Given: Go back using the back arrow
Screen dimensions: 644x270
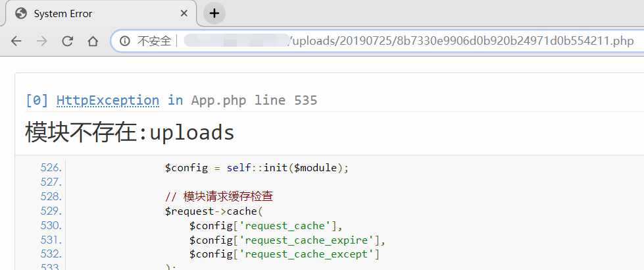Looking at the screenshot, I should tap(16, 41).
